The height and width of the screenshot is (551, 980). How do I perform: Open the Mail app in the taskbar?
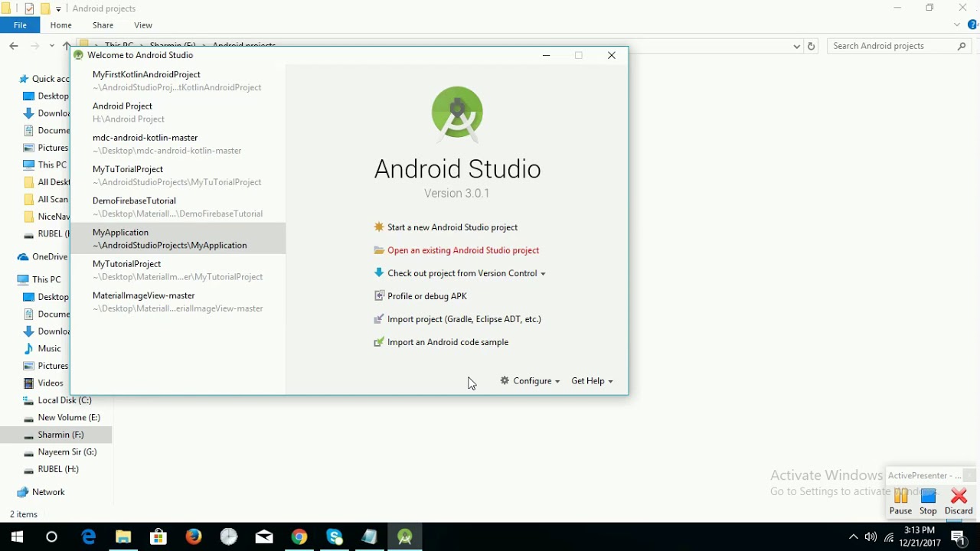[264, 537]
